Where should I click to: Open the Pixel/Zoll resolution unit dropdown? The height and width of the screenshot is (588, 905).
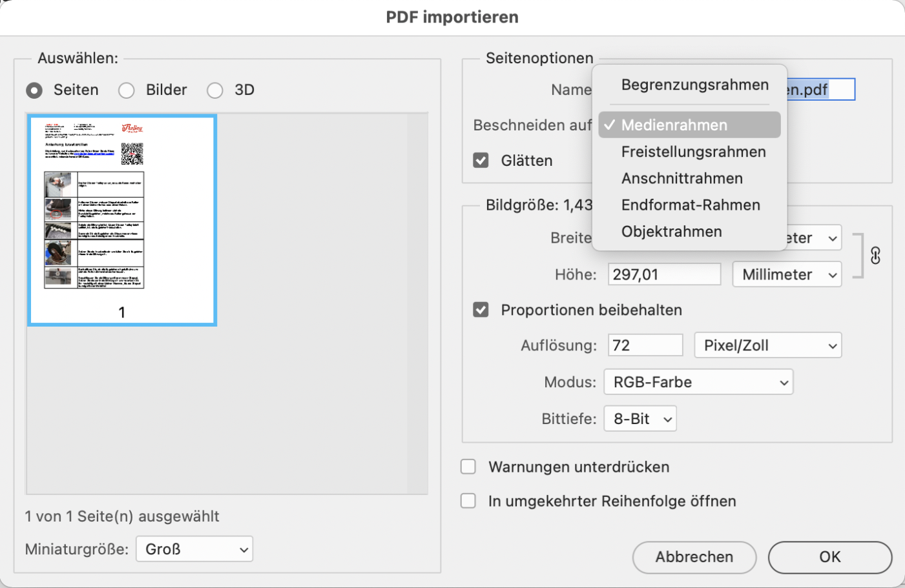pos(768,345)
